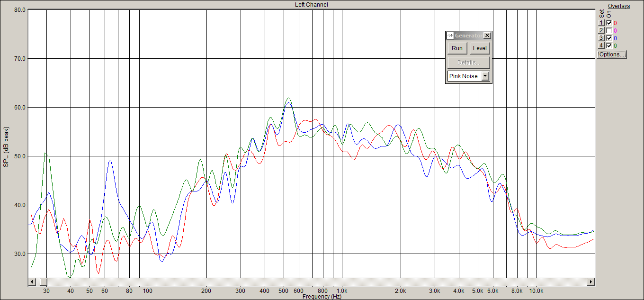The image size is (644, 300).
Task: Set overlay 4 with the Set 4 button
Action: (601, 45)
